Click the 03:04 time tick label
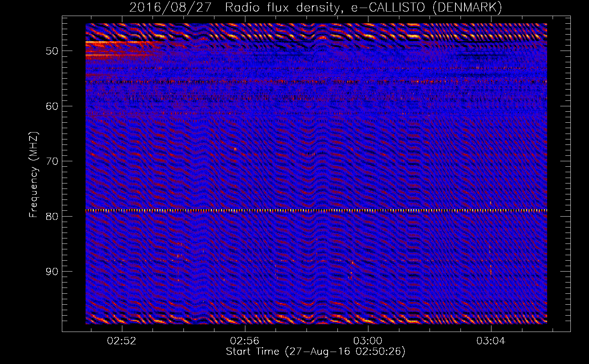Image resolution: width=589 pixels, height=364 pixels. [x=491, y=341]
